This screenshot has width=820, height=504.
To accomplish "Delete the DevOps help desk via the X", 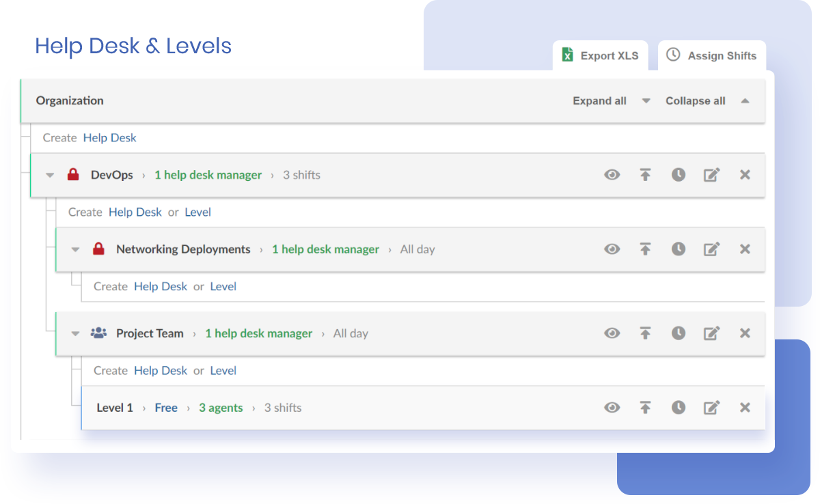I will [744, 175].
